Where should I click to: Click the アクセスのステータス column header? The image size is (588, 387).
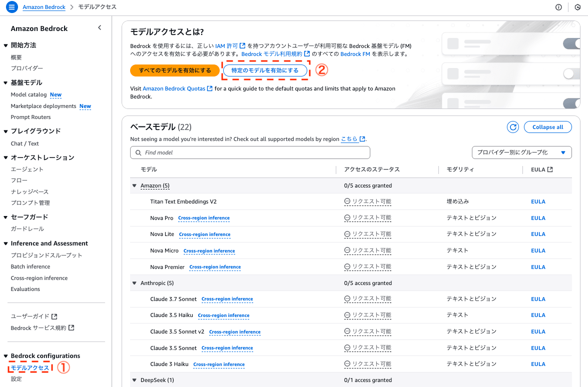click(x=372, y=169)
